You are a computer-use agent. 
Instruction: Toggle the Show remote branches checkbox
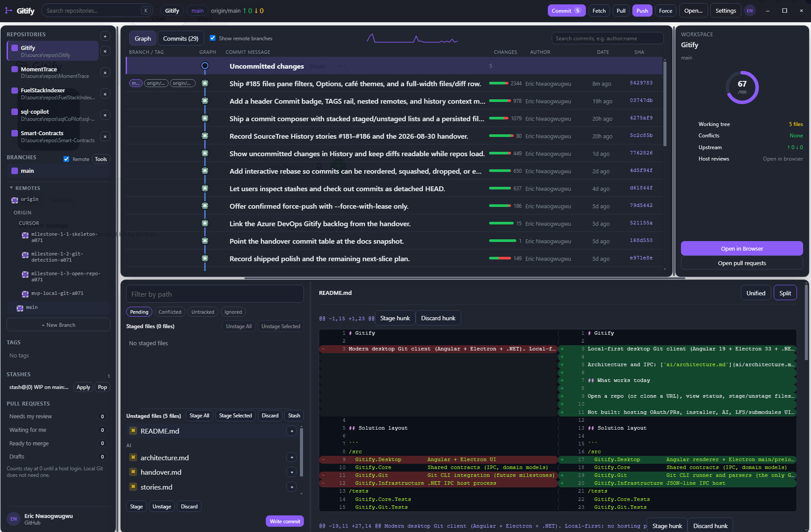coord(213,38)
